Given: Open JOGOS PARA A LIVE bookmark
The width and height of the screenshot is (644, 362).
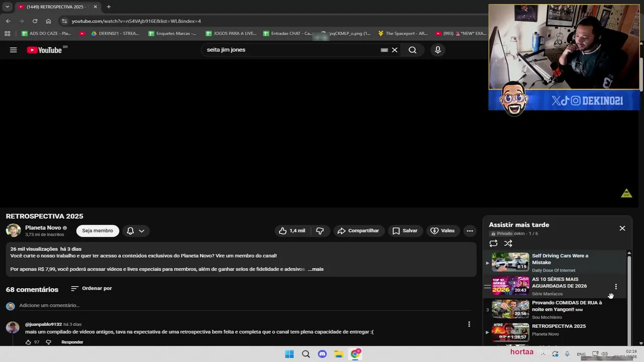Looking at the screenshot, I should [x=230, y=34].
